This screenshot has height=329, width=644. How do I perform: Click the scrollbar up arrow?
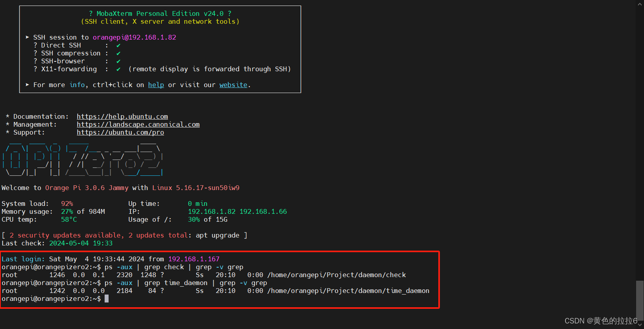pos(640,4)
